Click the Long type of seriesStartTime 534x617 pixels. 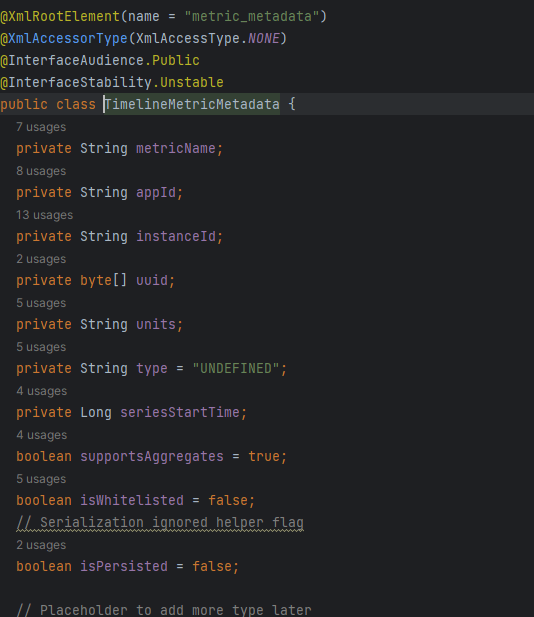pos(96,413)
